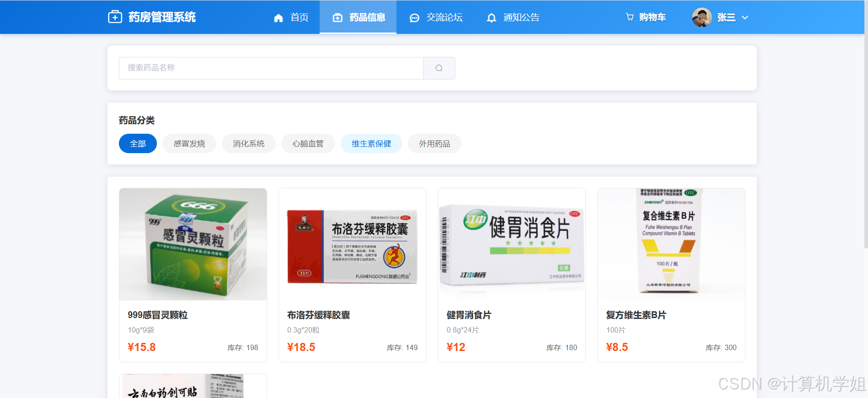The height and width of the screenshot is (398, 868).
Task: Click the pharmacy system logo icon
Action: (x=115, y=17)
